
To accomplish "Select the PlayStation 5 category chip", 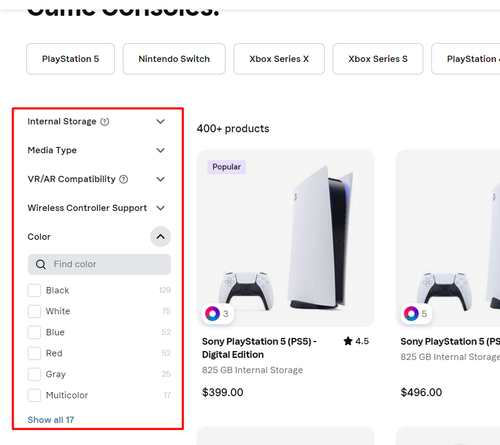I will 71,59.
